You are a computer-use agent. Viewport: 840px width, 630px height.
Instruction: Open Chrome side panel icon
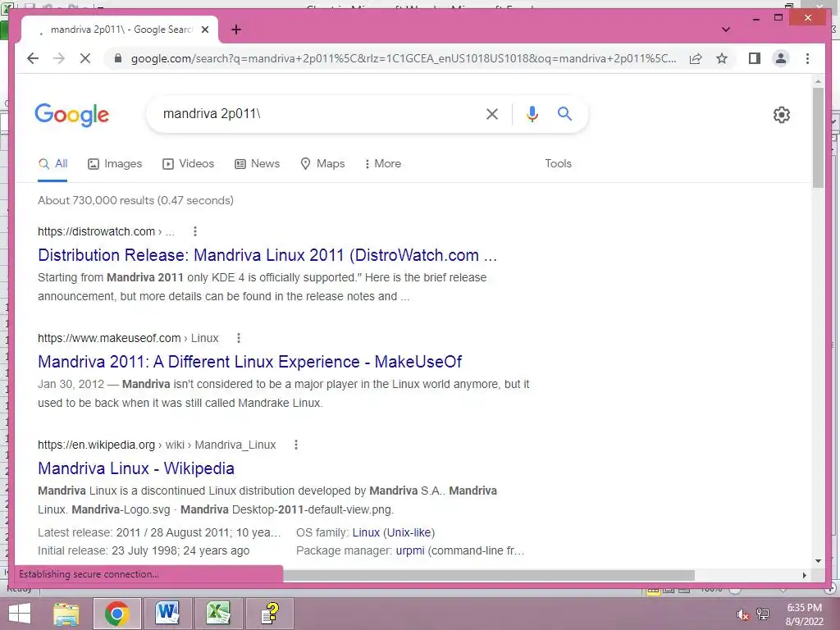[x=755, y=58]
